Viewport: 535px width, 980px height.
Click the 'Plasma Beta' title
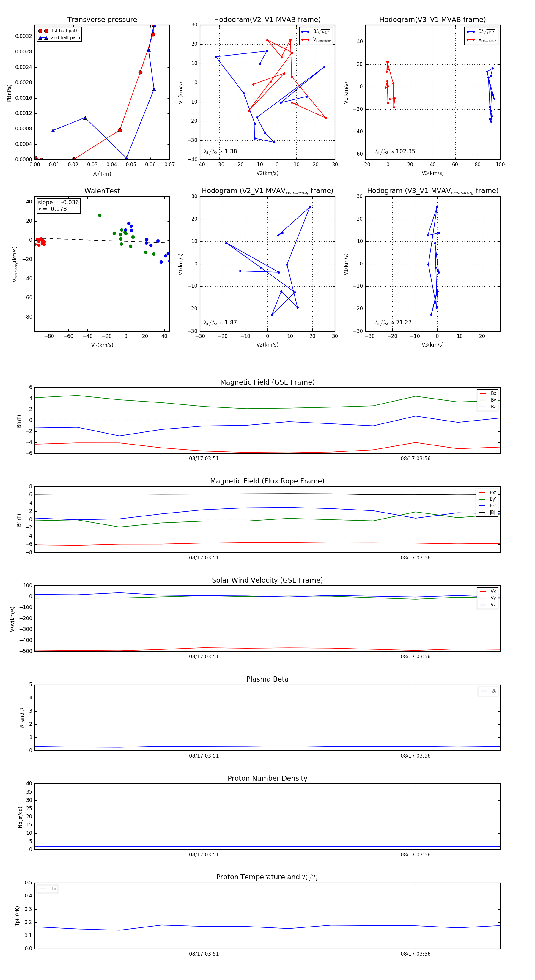(x=267, y=679)
